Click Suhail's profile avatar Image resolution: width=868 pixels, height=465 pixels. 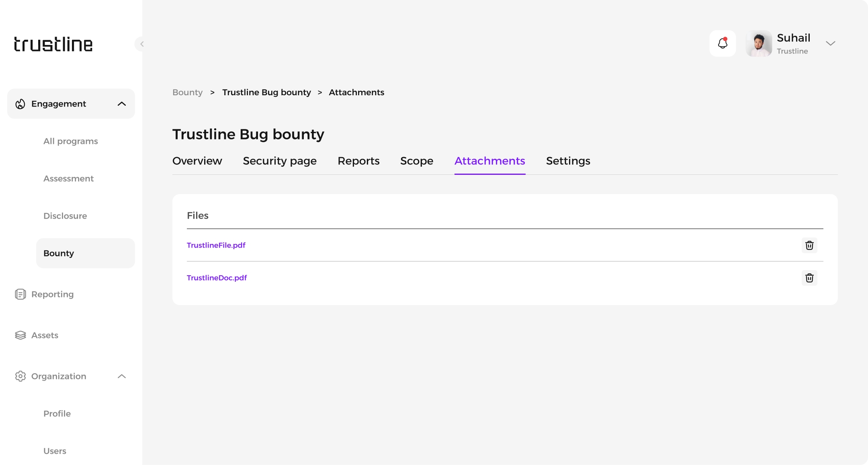[x=759, y=43]
